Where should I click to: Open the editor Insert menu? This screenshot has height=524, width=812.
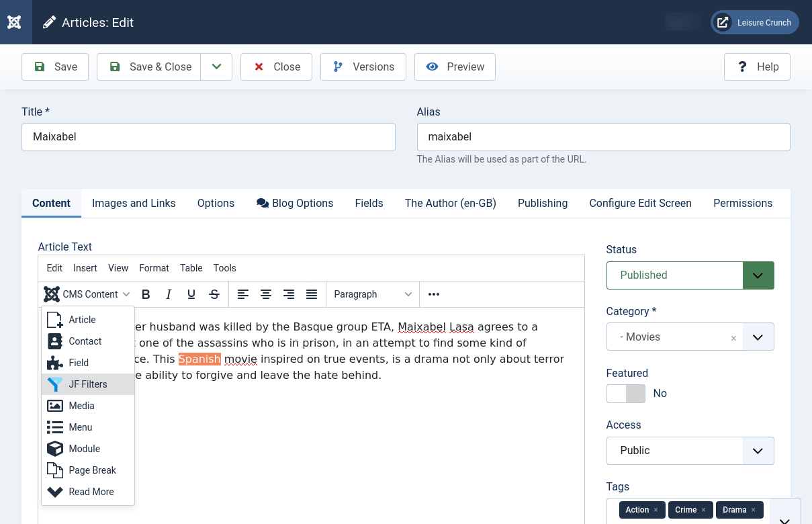click(x=85, y=268)
